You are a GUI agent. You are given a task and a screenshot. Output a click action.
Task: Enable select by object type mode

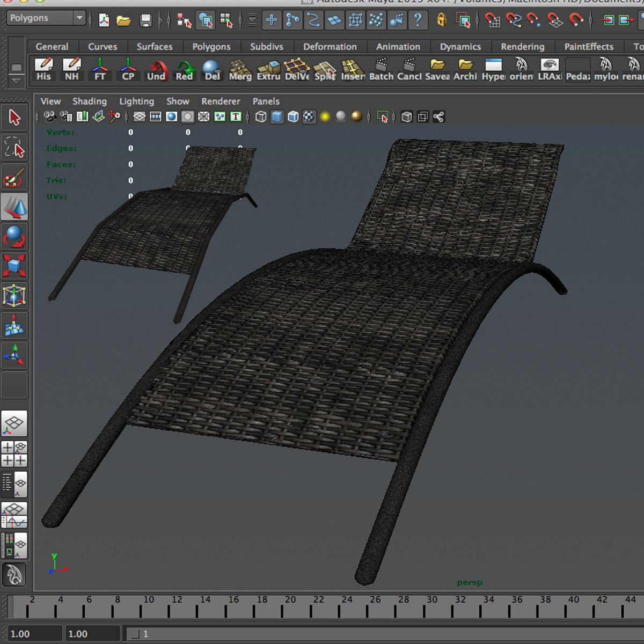click(x=205, y=20)
